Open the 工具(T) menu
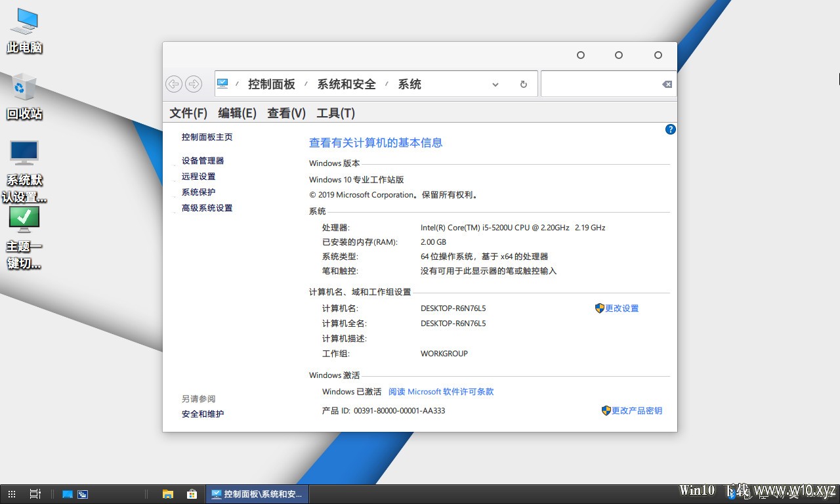The width and height of the screenshot is (840, 504). point(335,113)
